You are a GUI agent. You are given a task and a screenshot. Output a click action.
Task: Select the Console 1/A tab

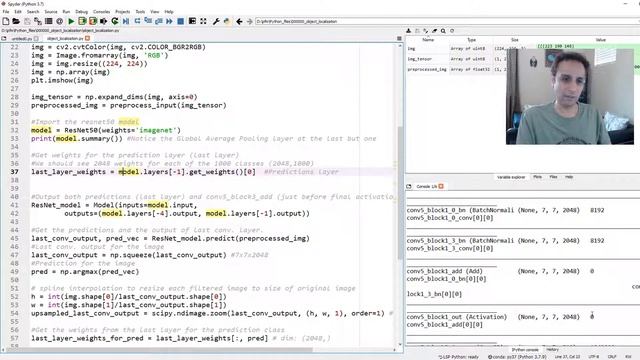(427, 187)
